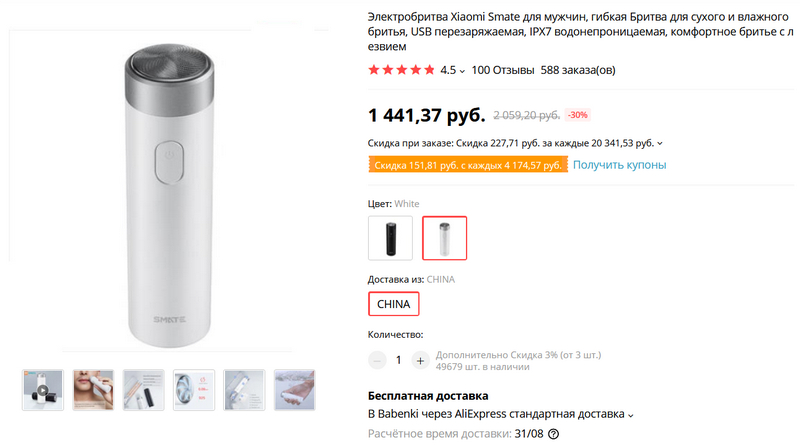View the shaver blade close-up thumbnail
The width and height of the screenshot is (800, 447).
tap(193, 389)
